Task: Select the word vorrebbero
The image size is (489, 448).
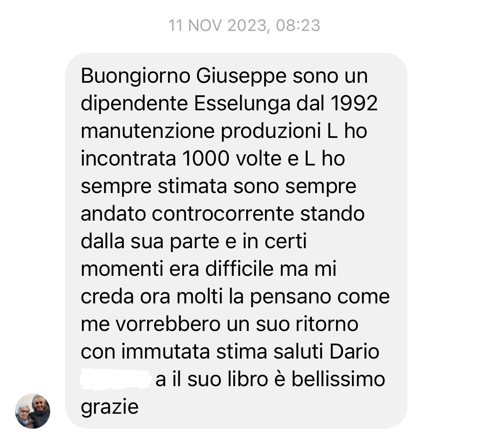Action: coord(168,324)
